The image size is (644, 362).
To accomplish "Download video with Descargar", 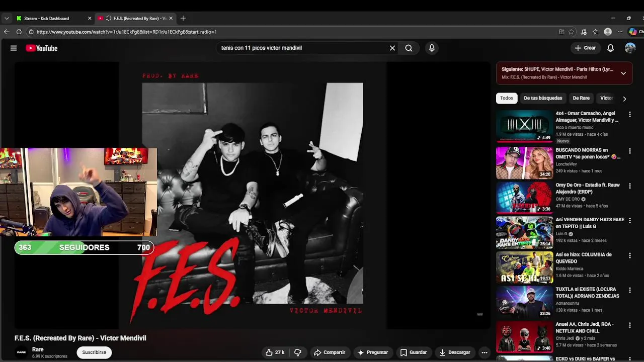I will pyautogui.click(x=455, y=352).
